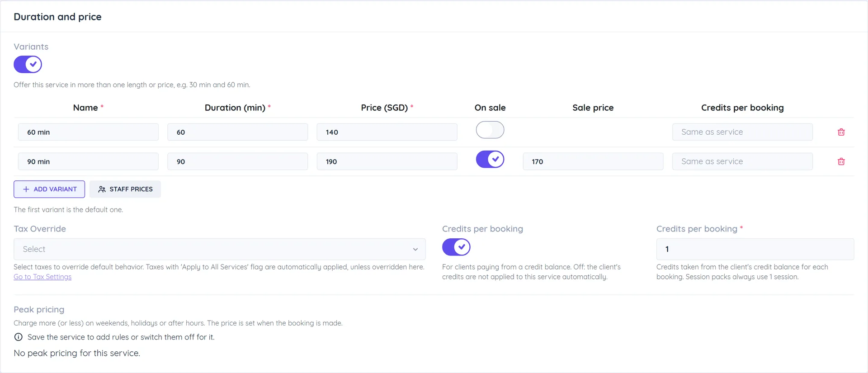Image resolution: width=868 pixels, height=373 pixels.
Task: Click credits field in the 90 min row
Action: 742,161
